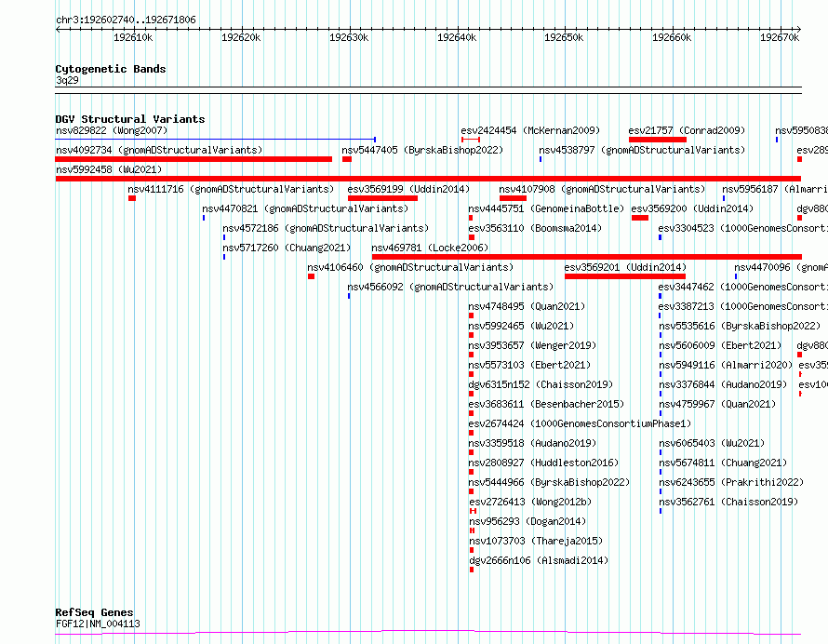
Task: Select esv2726413 (Wong2012b) variant
Action: 530,502
